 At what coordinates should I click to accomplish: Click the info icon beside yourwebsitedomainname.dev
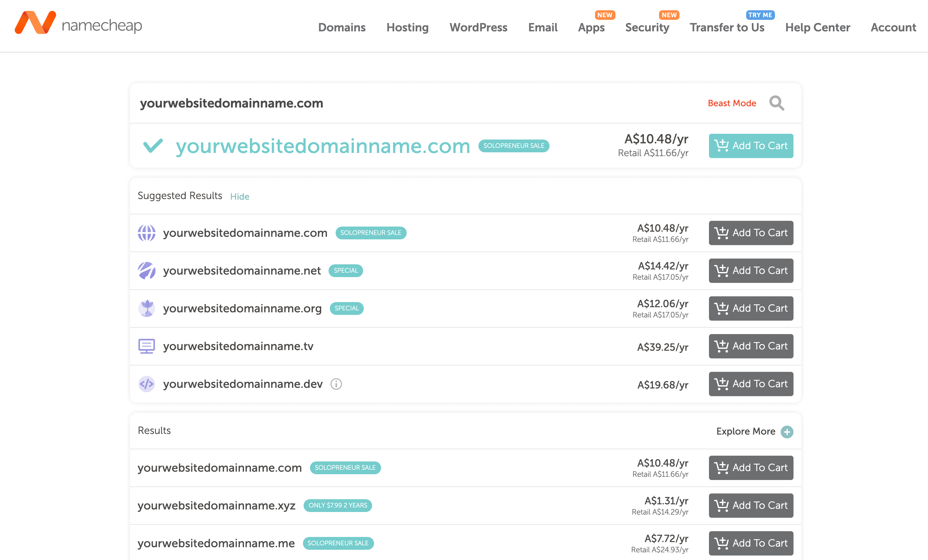[x=336, y=384]
